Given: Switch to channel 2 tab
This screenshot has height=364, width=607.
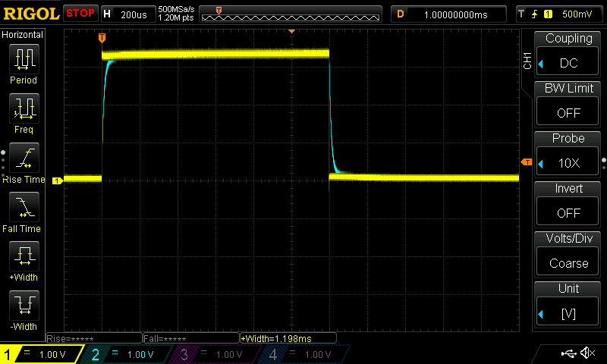Looking at the screenshot, I should (x=129, y=354).
